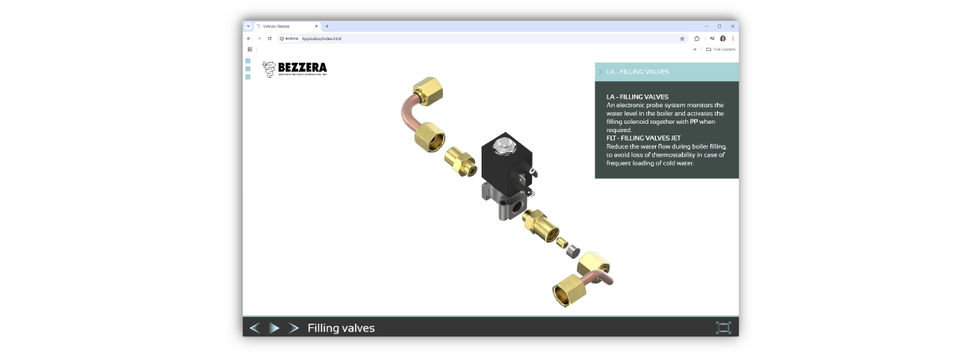Bookmark this page with the star icon

click(x=682, y=38)
